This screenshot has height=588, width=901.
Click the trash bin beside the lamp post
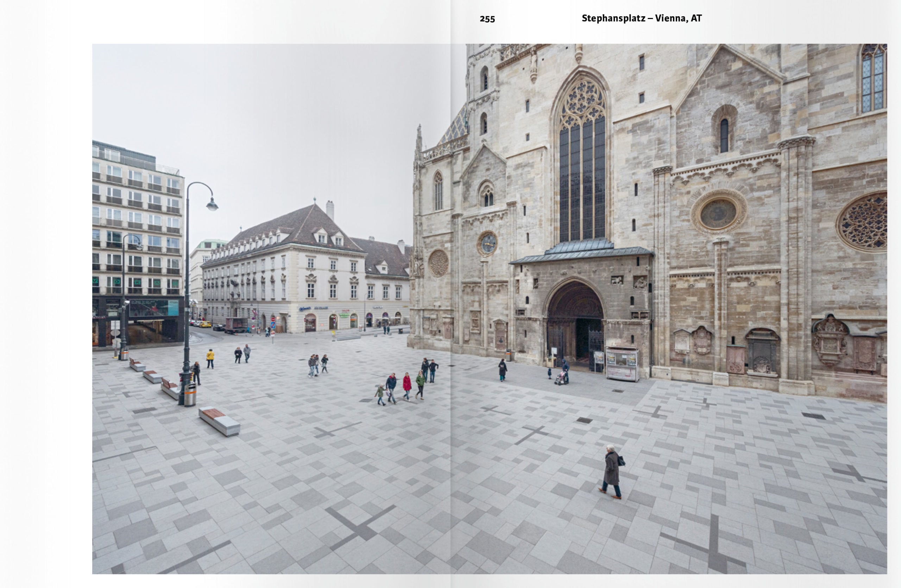tap(190, 395)
